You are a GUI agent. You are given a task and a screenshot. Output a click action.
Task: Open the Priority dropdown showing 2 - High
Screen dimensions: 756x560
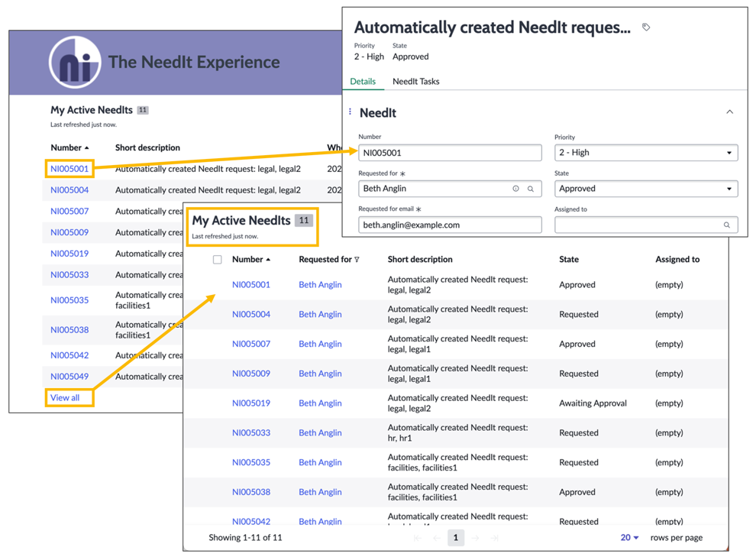tap(646, 153)
